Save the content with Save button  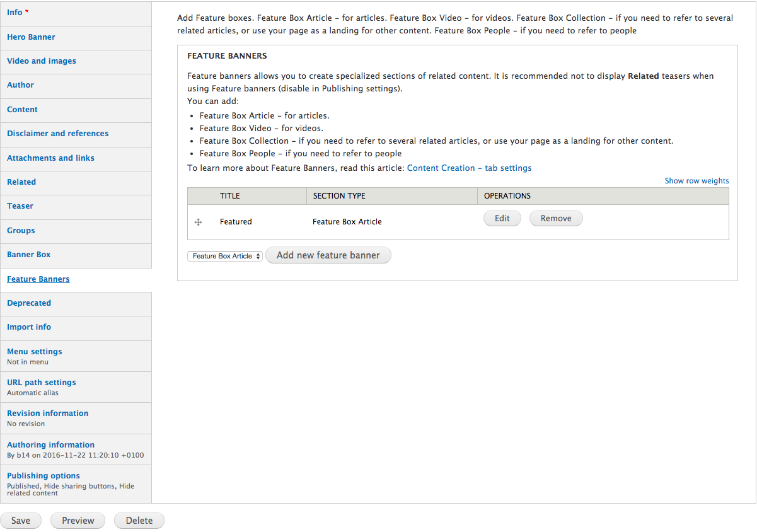(21, 521)
